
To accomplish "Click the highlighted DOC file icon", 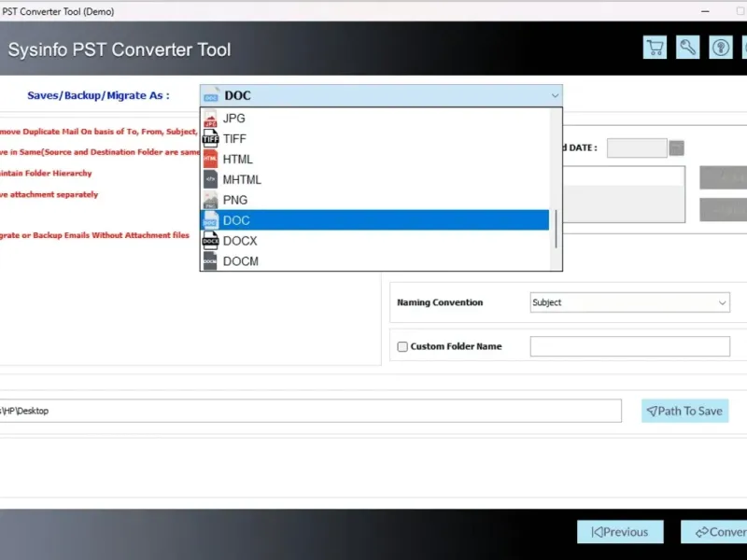I will (x=210, y=220).
